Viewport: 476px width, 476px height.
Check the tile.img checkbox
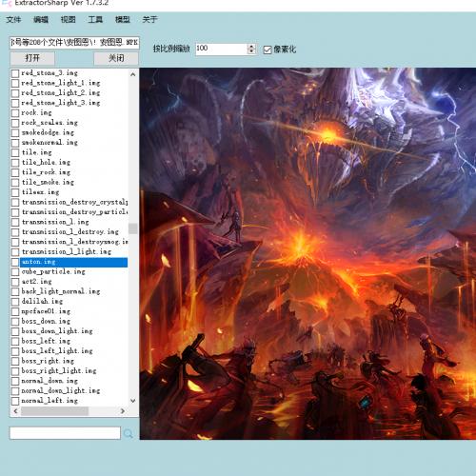pos(15,152)
